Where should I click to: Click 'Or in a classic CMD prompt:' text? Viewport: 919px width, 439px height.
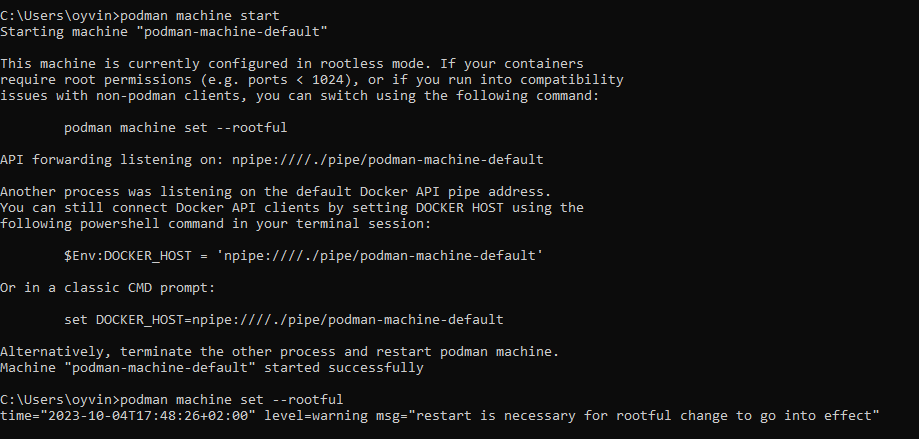point(108,288)
